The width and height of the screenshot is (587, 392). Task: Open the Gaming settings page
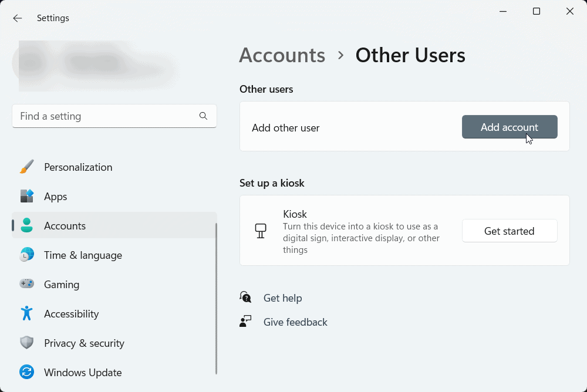[61, 285]
